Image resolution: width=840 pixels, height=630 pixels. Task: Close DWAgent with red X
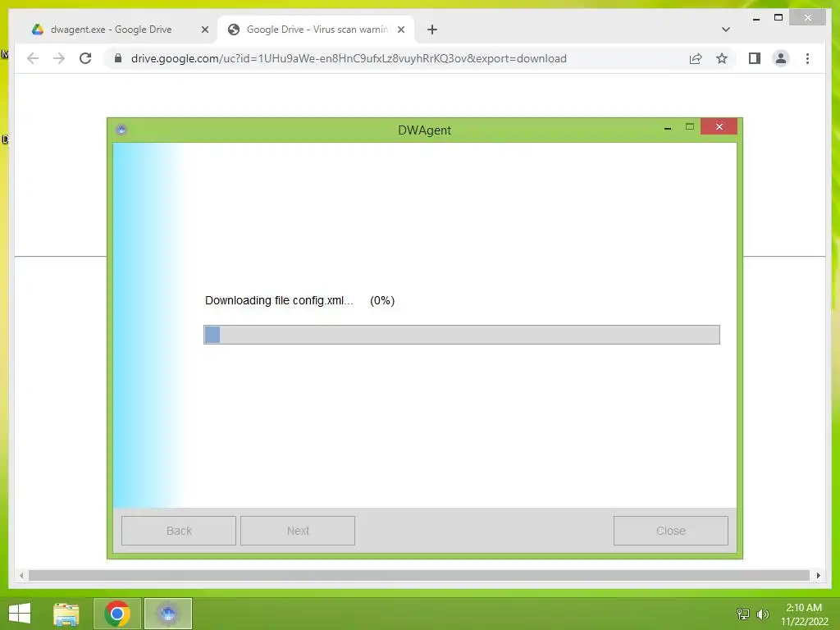pos(719,126)
